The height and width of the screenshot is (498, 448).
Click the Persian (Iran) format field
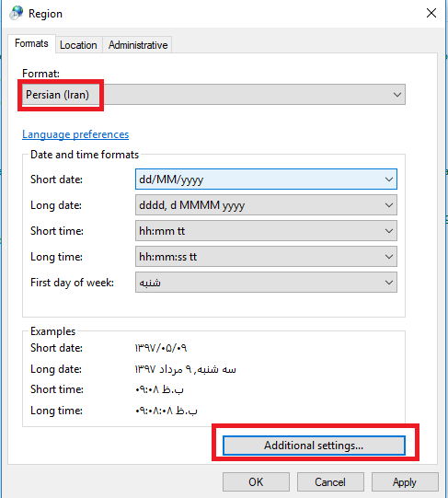pyautogui.click(x=213, y=94)
